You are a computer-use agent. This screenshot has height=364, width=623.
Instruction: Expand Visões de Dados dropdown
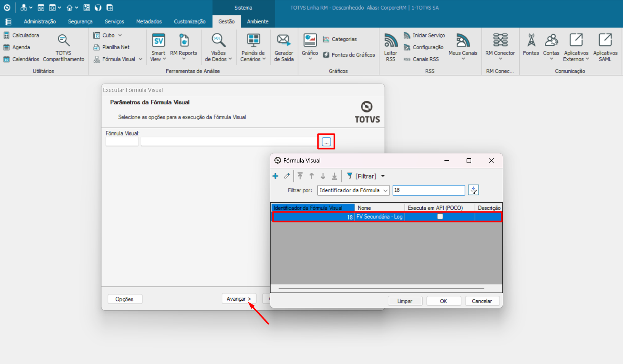click(230, 59)
